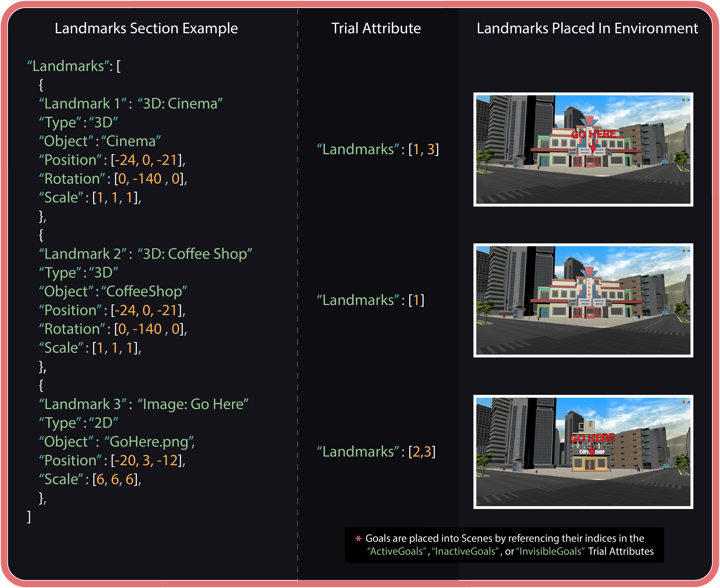Click the "InactiveGoals" attribute text
The image size is (720, 588).
pos(465,551)
